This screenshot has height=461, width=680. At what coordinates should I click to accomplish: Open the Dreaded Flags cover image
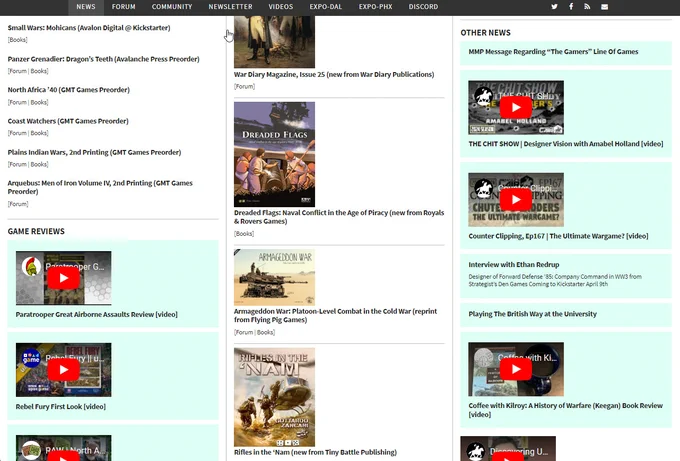275,154
